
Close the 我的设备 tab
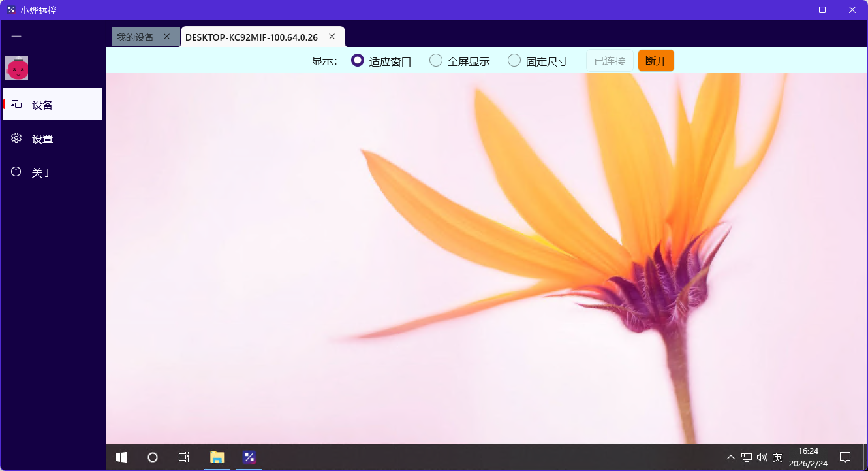point(166,37)
